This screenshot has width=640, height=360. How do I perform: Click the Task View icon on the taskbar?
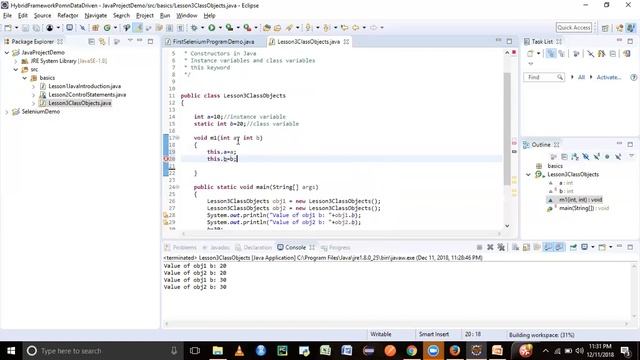195,351
